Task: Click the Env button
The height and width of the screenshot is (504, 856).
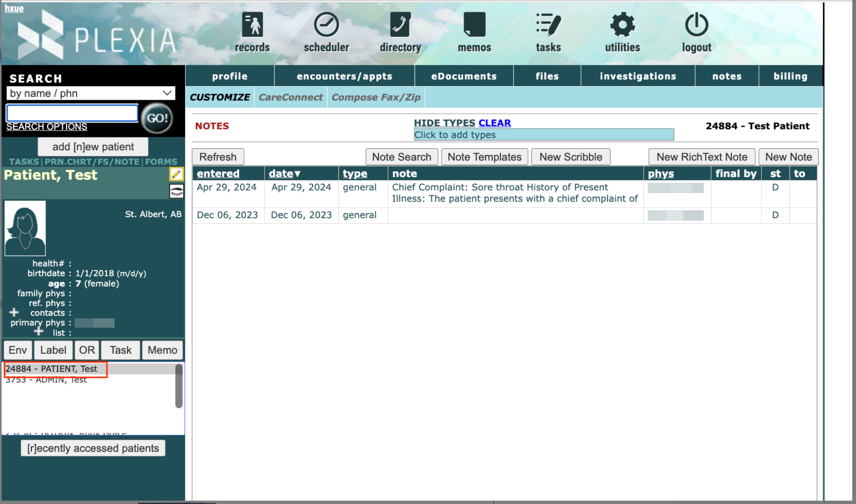Action: (x=18, y=350)
